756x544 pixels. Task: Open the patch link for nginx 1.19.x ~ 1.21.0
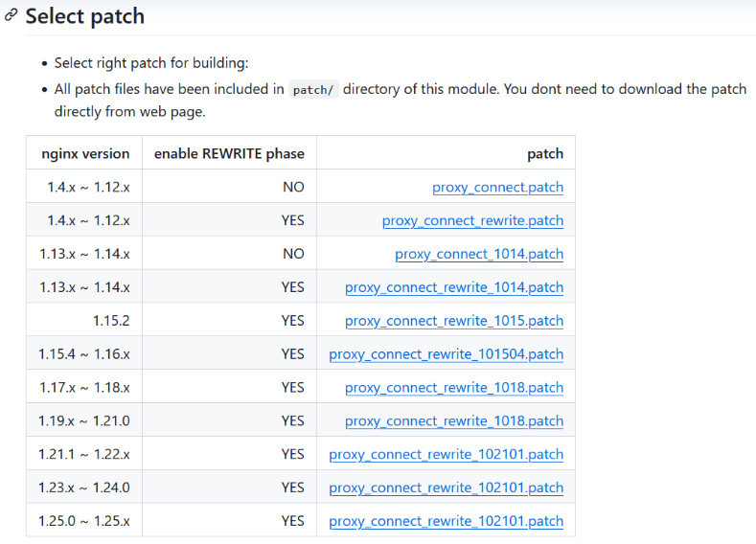[454, 421]
